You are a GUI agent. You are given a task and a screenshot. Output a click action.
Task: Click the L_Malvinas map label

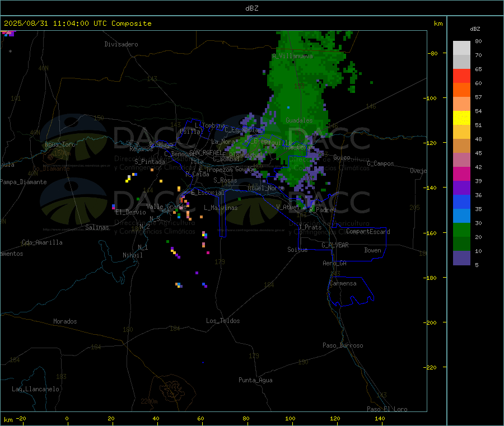point(221,208)
